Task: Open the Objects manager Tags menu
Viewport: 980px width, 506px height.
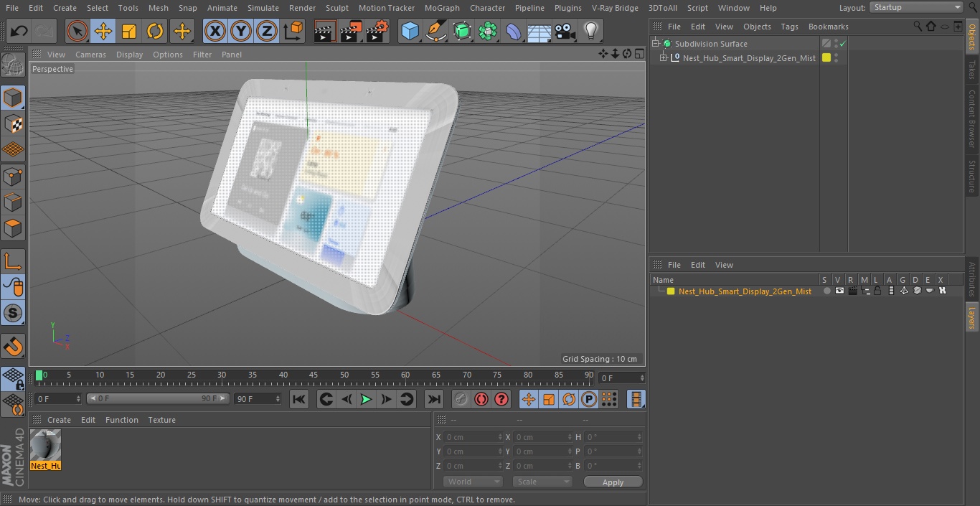Action: point(789,27)
